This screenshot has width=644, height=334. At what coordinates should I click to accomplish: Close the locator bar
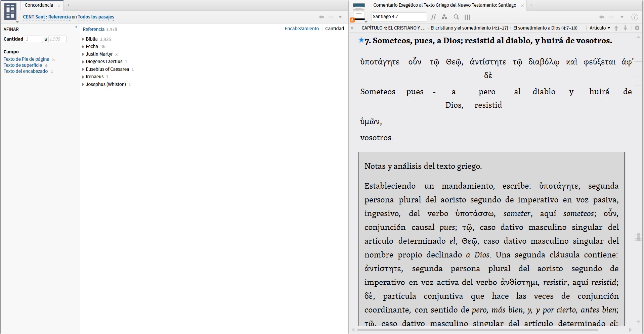coord(637,28)
